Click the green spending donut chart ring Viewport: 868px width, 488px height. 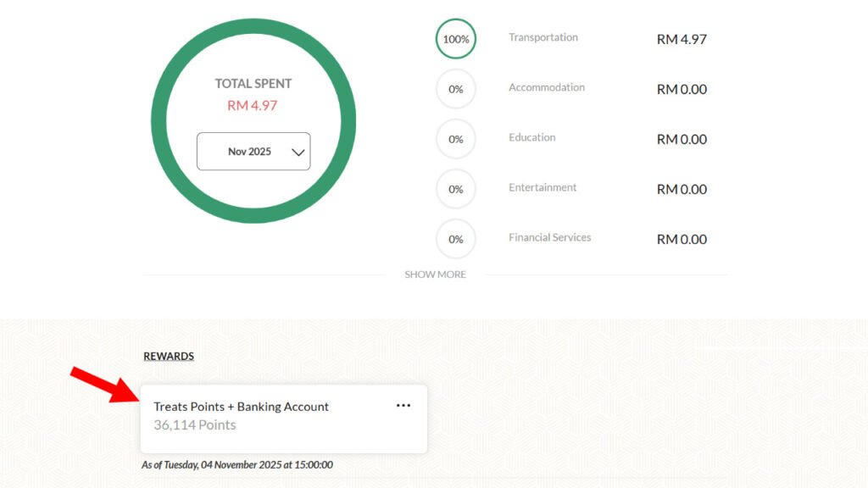[161, 121]
